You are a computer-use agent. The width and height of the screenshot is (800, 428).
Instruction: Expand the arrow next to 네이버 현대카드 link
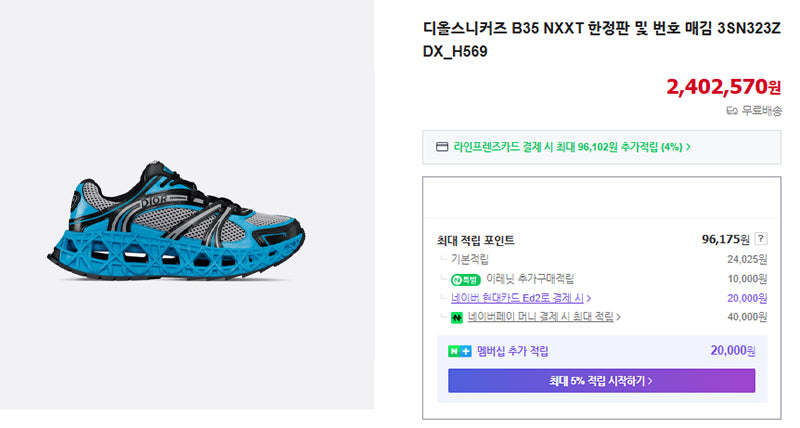[x=589, y=298]
